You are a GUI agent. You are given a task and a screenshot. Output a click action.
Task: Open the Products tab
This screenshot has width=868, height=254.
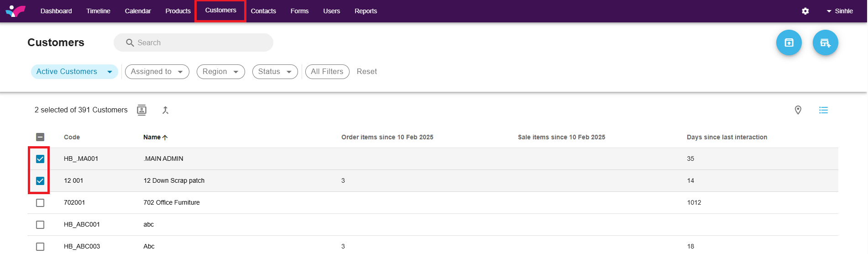click(178, 11)
